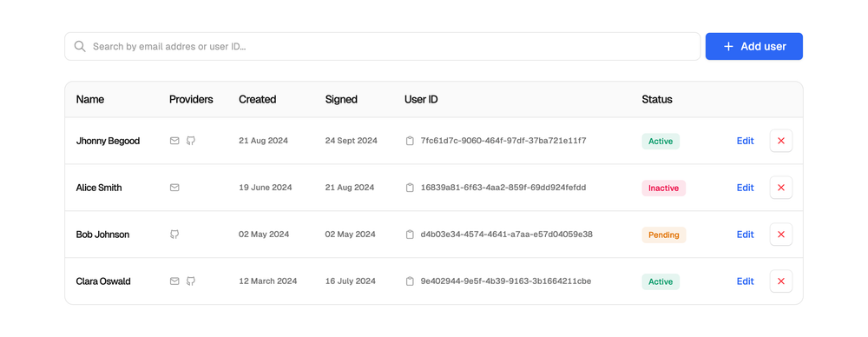This screenshot has width=868, height=337.
Task: Focus the search by email field
Action: (383, 47)
